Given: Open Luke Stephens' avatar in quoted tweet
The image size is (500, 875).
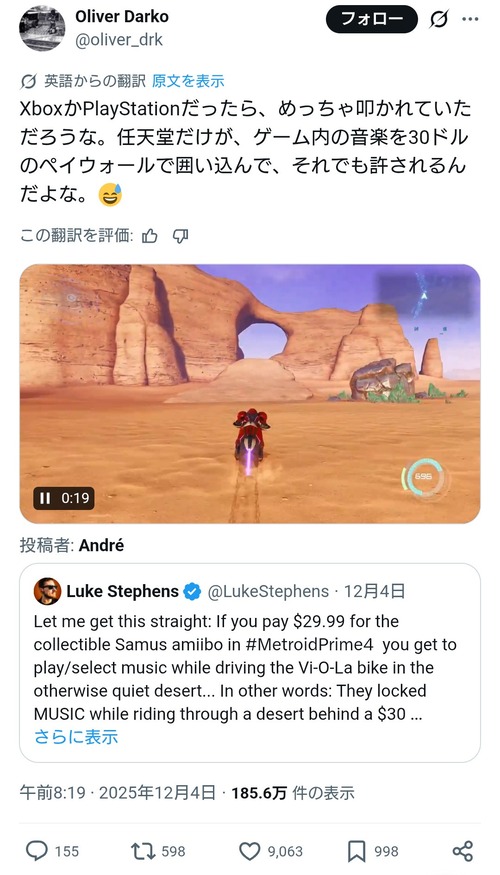Looking at the screenshot, I should [47, 592].
